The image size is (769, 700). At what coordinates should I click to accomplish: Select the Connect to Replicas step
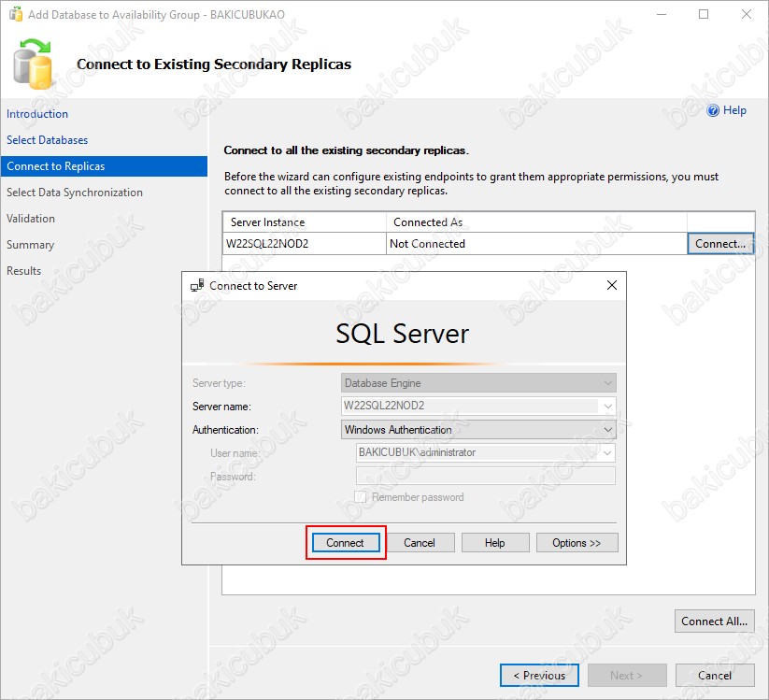pyautogui.click(x=104, y=166)
